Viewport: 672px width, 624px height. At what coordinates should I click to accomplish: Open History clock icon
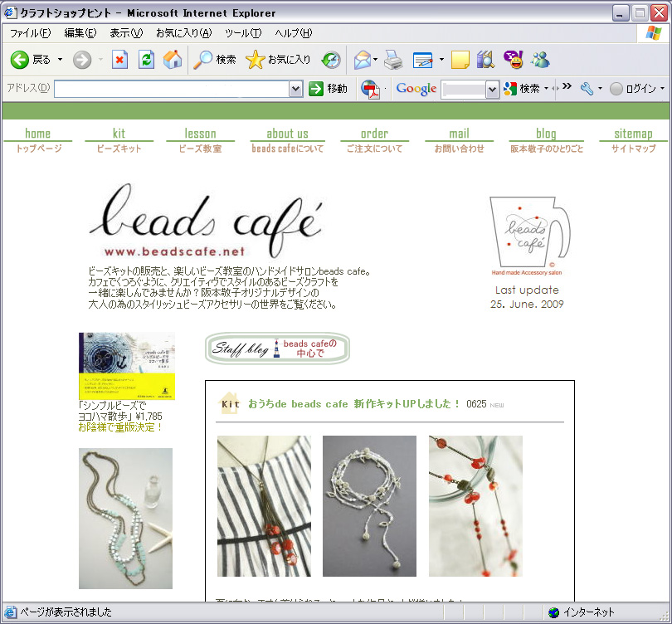coord(331,60)
